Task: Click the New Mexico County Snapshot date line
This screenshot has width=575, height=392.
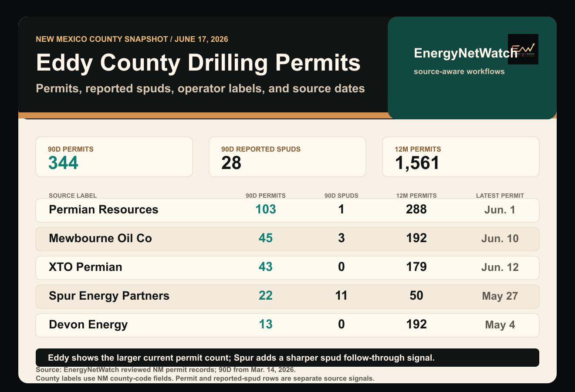Action: tap(132, 39)
